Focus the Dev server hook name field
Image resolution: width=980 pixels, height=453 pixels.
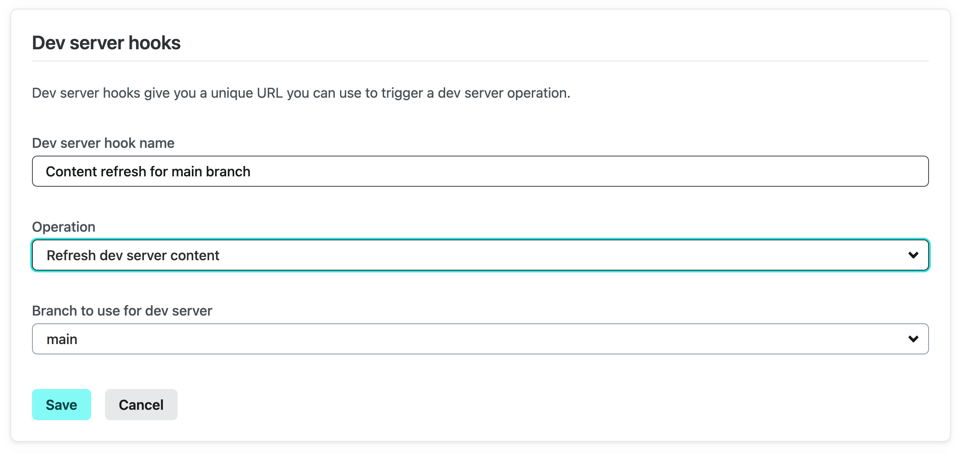click(x=480, y=171)
